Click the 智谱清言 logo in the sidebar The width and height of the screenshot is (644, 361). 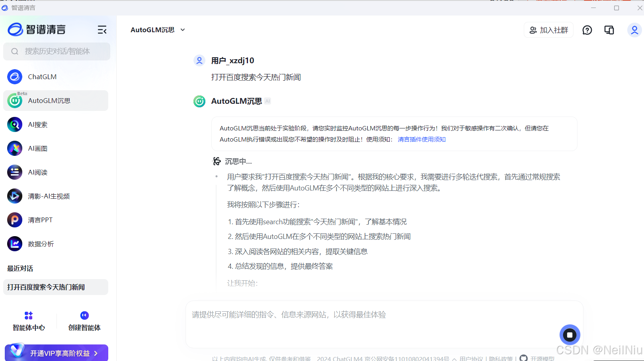coord(37,29)
